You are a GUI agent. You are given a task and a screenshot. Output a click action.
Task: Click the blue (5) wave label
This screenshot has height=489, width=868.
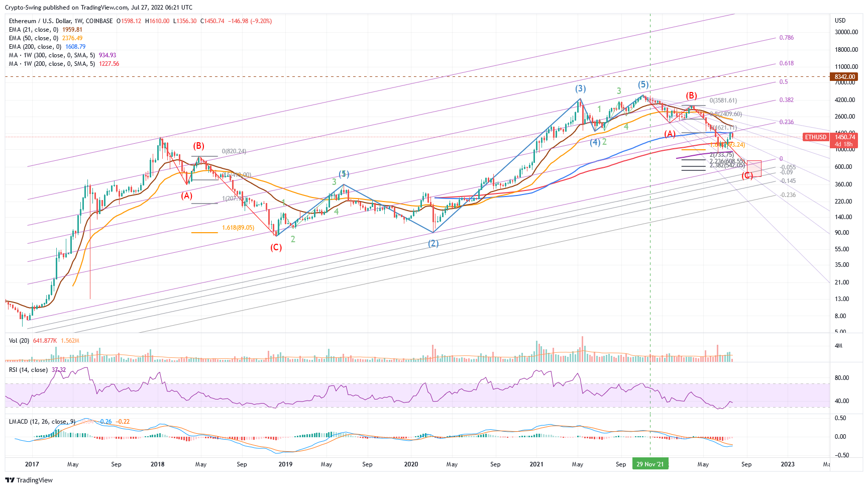[643, 84]
